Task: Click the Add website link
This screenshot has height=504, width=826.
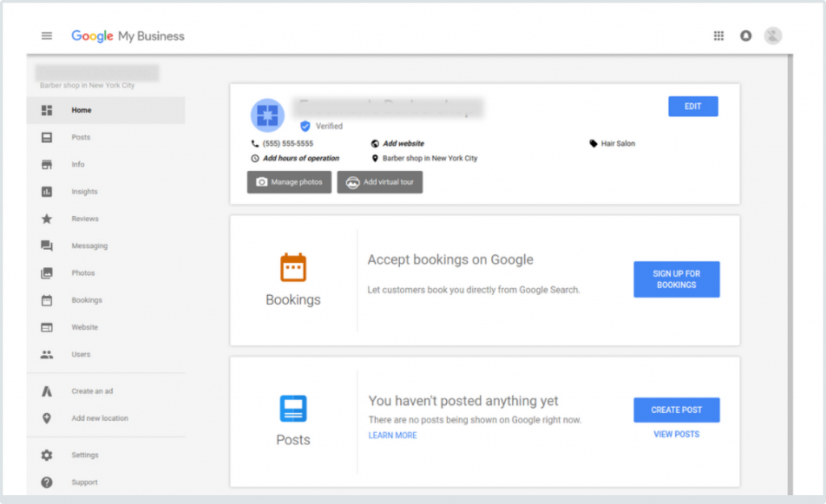Action: (403, 144)
